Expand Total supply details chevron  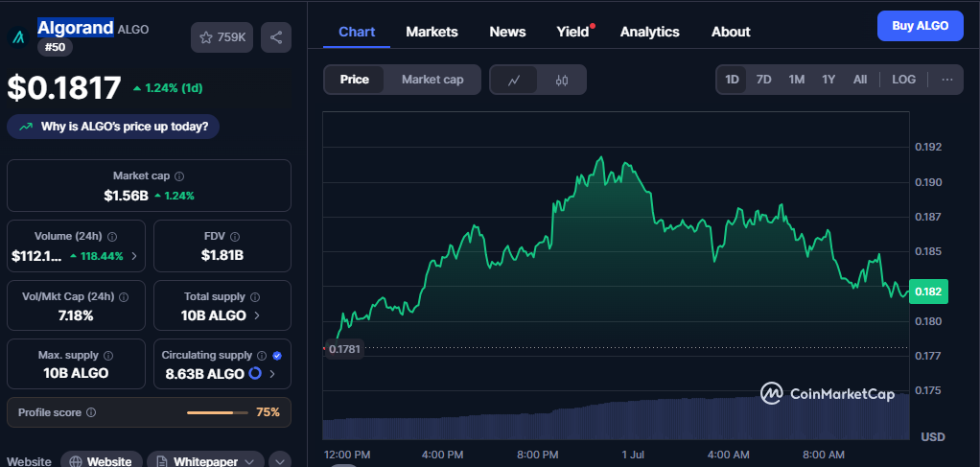click(257, 315)
